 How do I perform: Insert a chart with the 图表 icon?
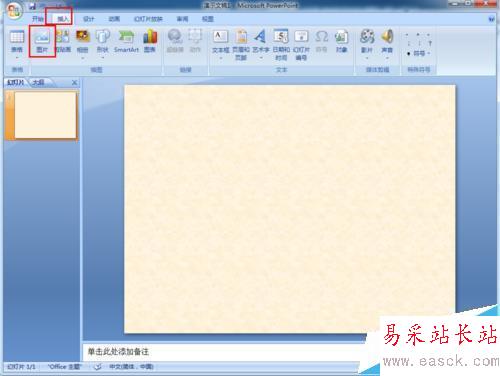click(150, 42)
